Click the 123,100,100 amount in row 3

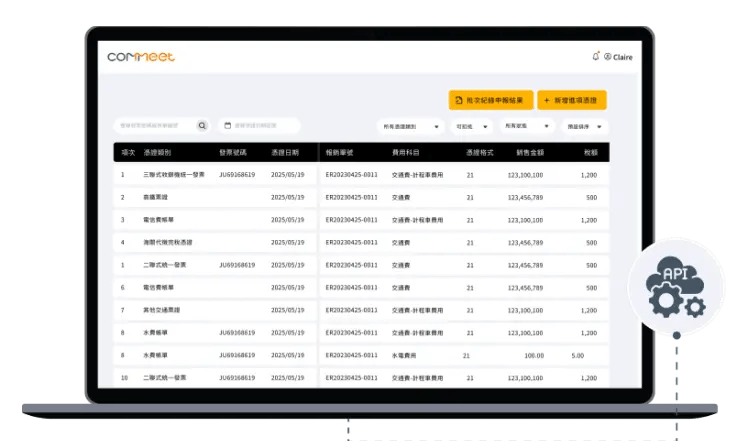click(x=525, y=220)
